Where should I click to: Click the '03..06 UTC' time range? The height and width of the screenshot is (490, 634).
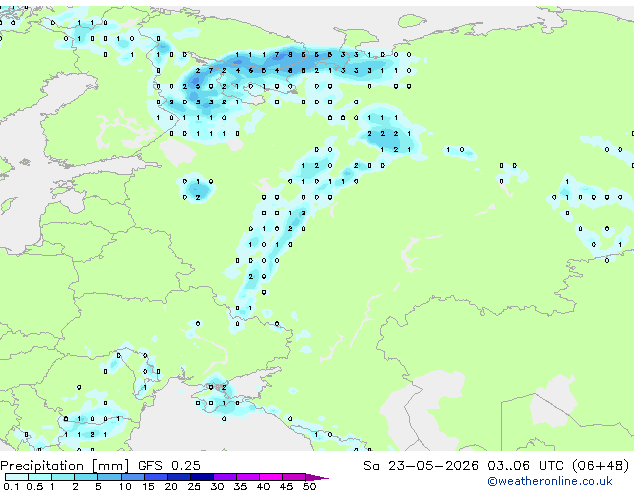[525, 466]
